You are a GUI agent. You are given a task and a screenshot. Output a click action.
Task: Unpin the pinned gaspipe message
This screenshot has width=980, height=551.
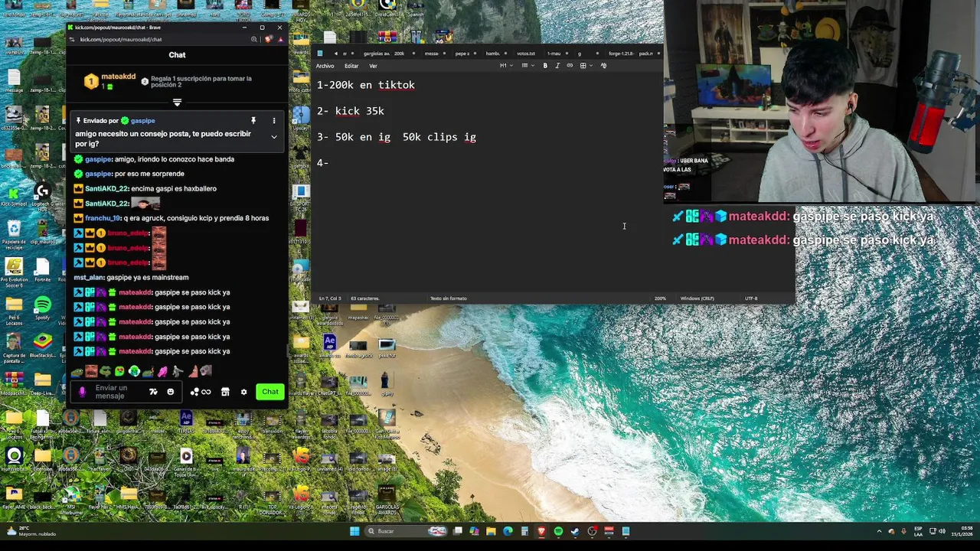tap(253, 121)
